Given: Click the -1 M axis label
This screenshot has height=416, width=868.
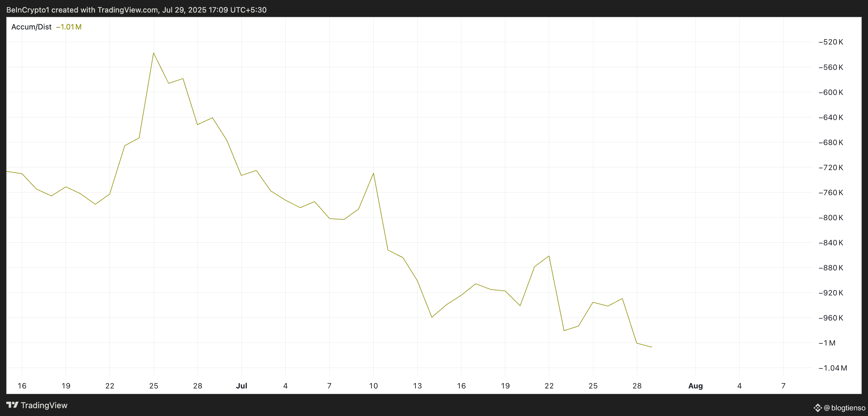Looking at the screenshot, I should coord(827,343).
